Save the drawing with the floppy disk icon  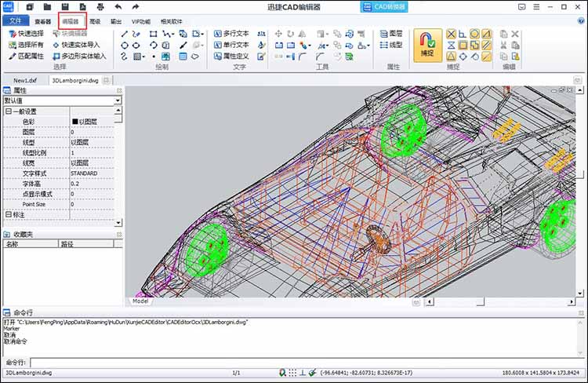pyautogui.click(x=65, y=6)
